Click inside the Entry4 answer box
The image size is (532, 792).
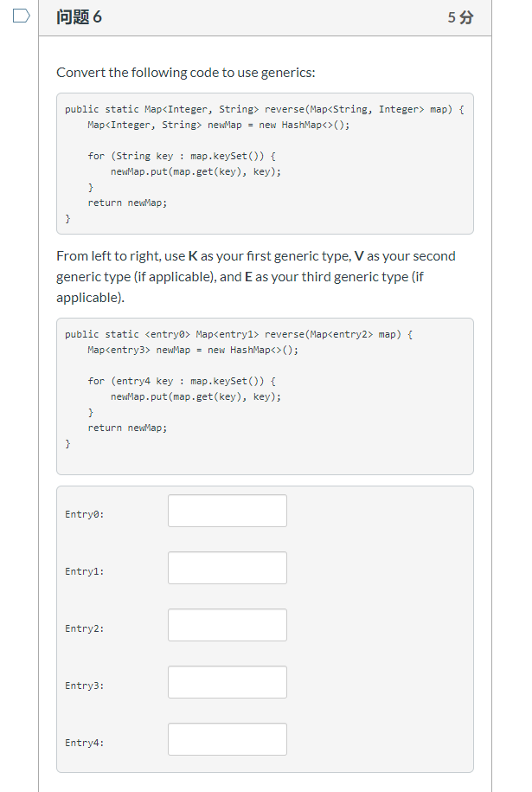tap(227, 739)
